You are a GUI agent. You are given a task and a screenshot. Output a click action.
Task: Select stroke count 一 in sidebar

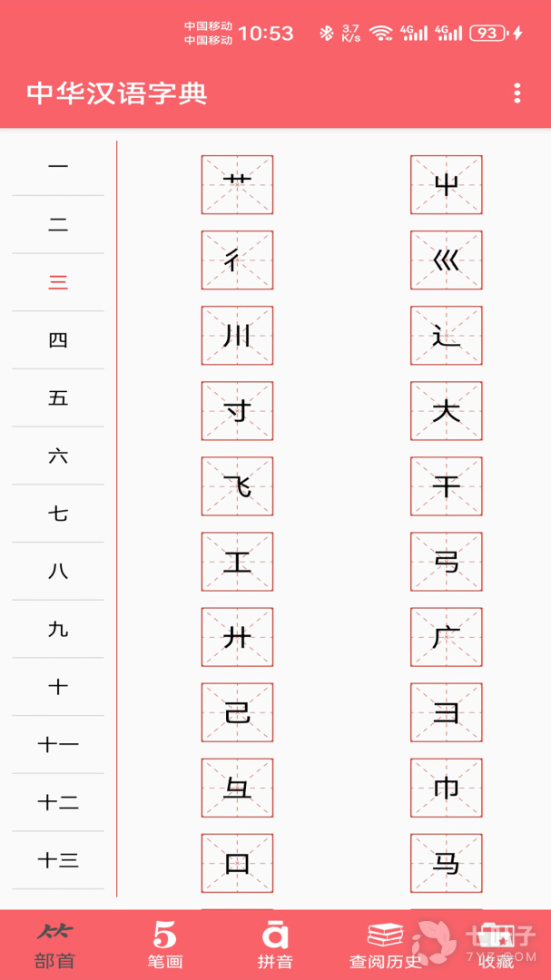[58, 166]
